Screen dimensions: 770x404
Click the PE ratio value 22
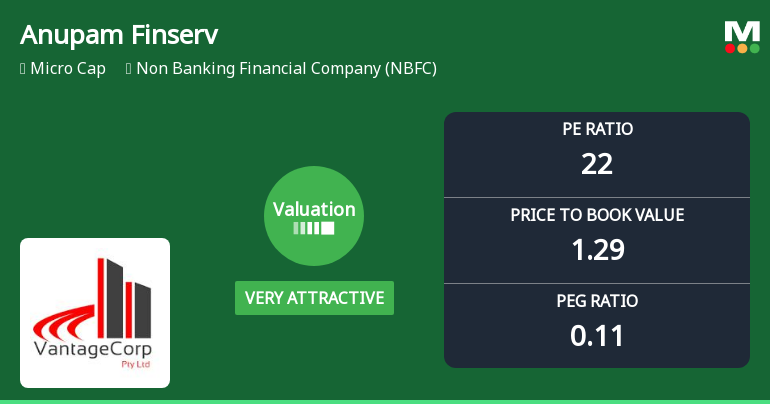pyautogui.click(x=597, y=163)
